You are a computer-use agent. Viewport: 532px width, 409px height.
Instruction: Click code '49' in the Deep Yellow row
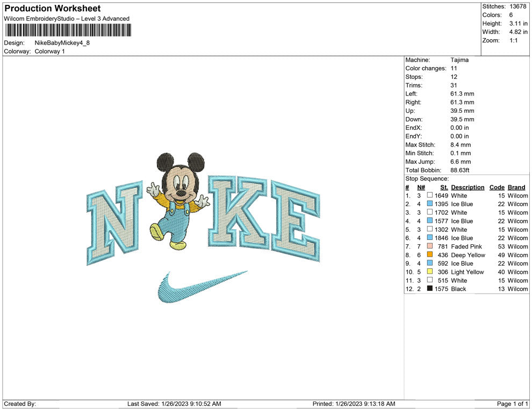(x=501, y=254)
